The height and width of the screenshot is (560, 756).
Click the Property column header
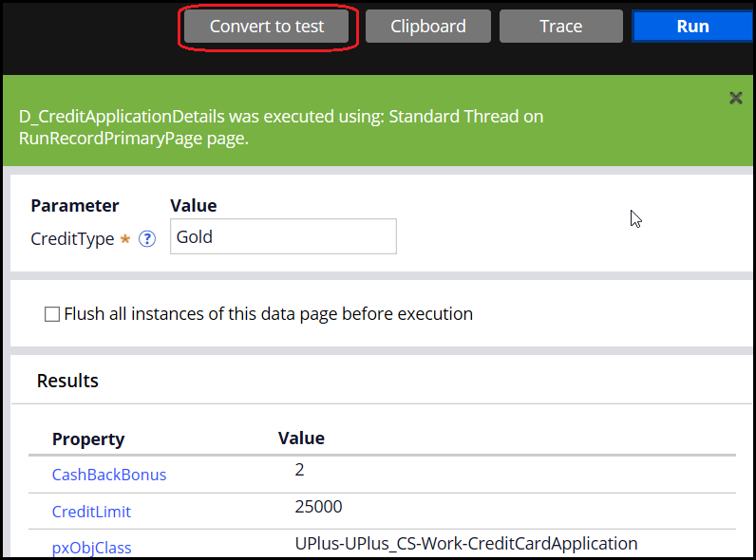[x=88, y=439]
